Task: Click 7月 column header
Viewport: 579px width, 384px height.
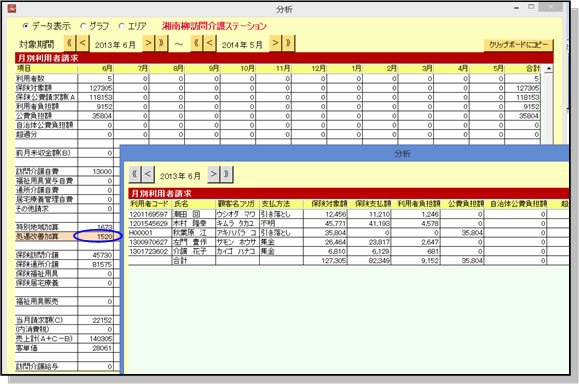Action: [131, 69]
